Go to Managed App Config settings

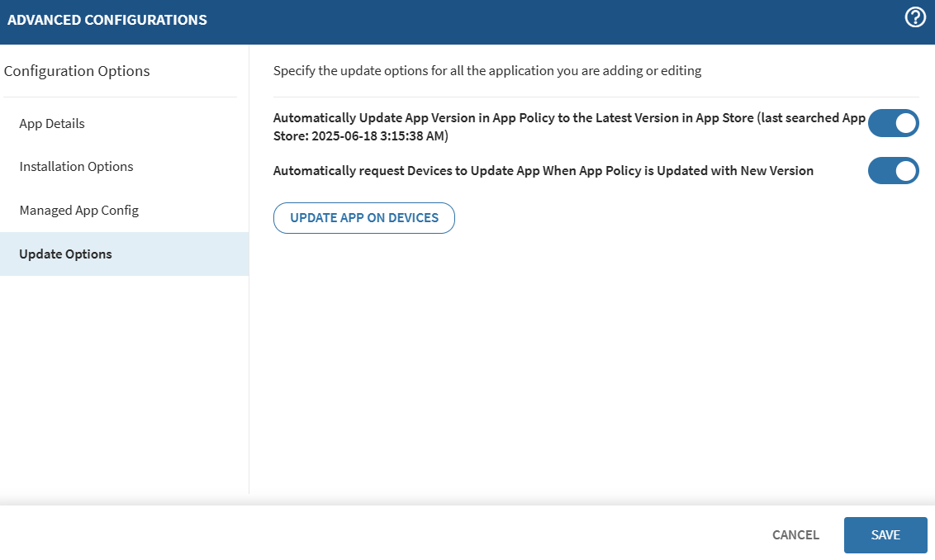[x=78, y=210]
